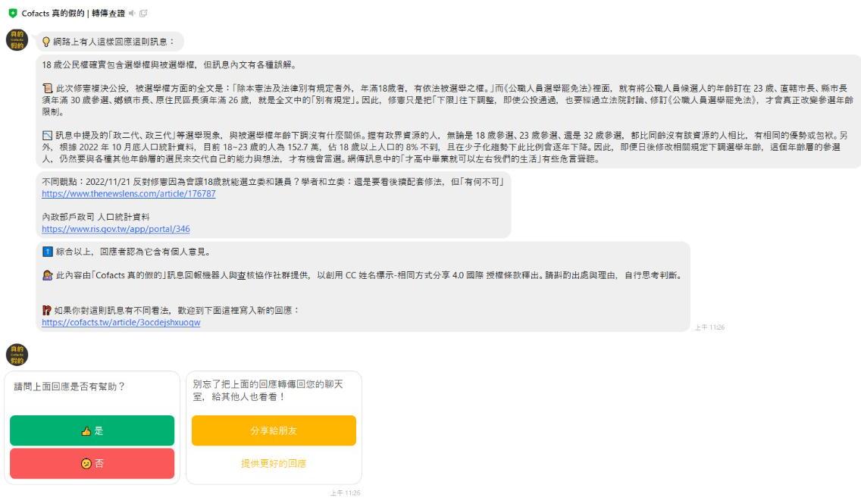
Task: Select 提供更好的回應 to submit better reply
Action: (274, 463)
